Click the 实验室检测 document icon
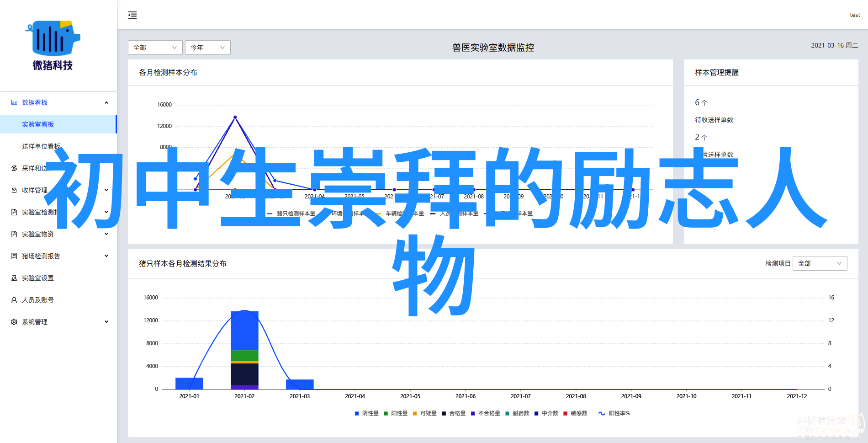Image resolution: width=868 pixels, height=443 pixels. click(14, 212)
